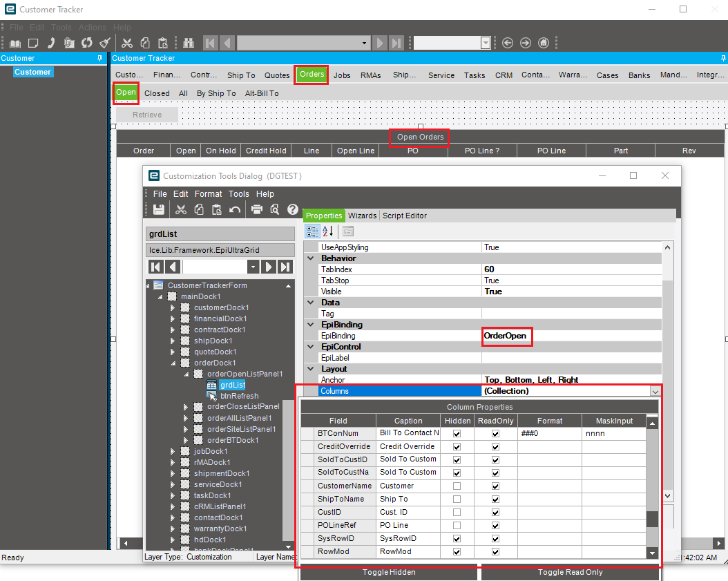Click the Undo arrow in Customization Tools Dialog

234,209
